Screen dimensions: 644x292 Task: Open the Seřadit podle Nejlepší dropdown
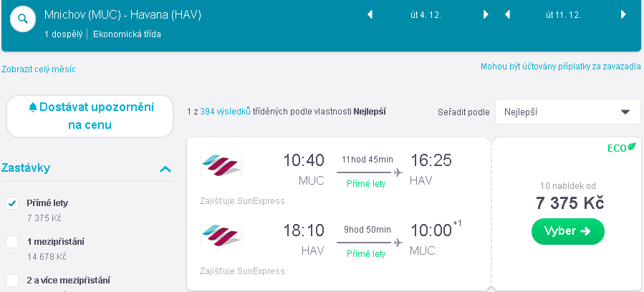(567, 112)
